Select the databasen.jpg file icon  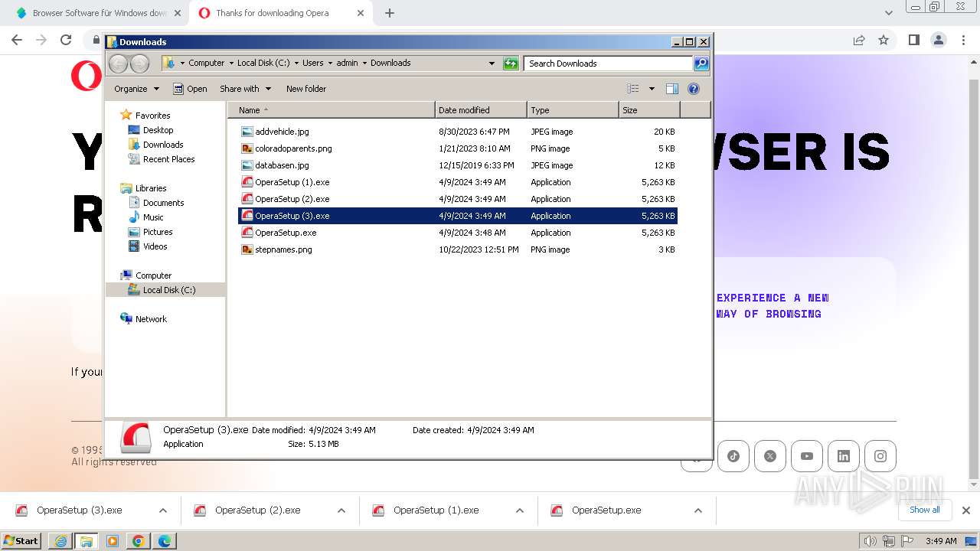(247, 165)
